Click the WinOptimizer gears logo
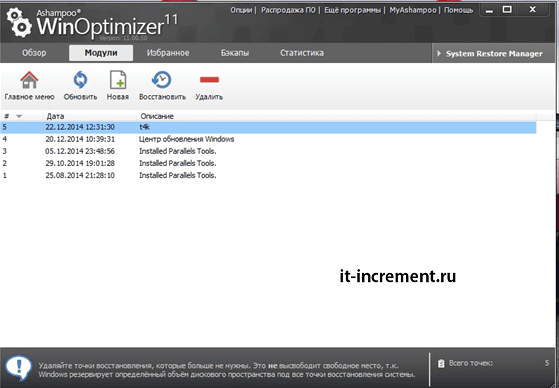Image resolution: width=559 pixels, height=388 pixels. click(19, 23)
